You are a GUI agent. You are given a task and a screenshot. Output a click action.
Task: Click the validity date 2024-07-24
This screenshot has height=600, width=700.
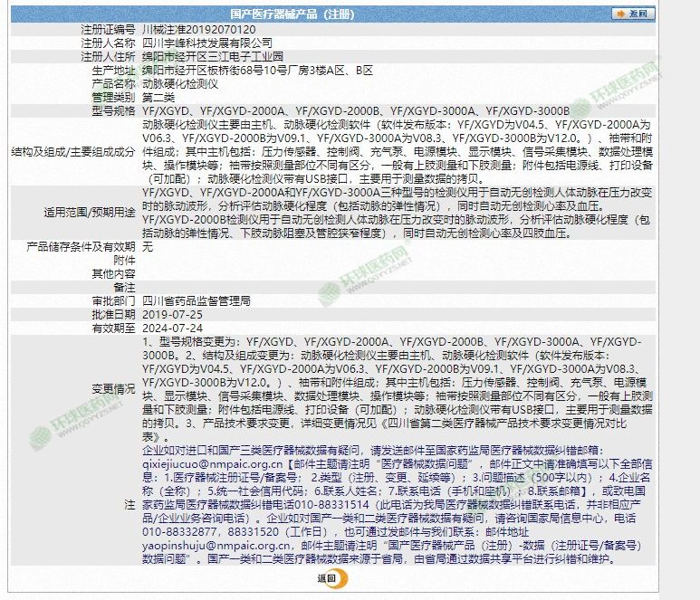(172, 327)
